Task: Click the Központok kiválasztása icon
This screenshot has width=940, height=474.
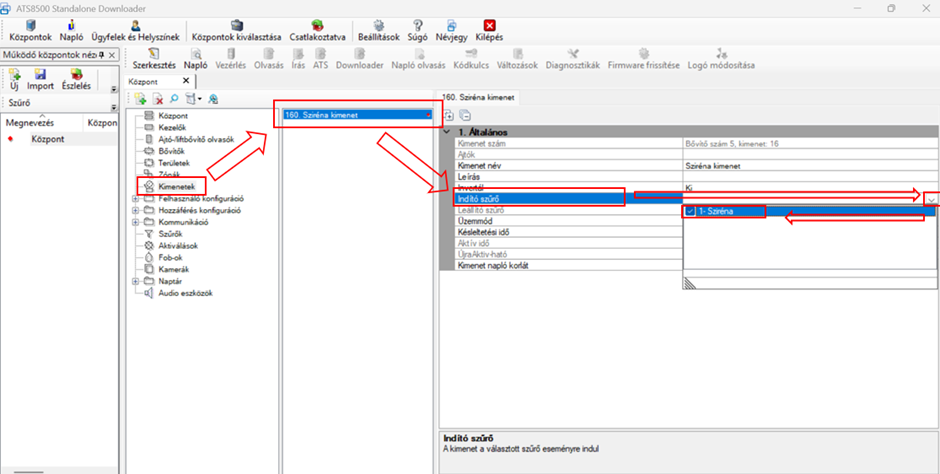Action: [236, 25]
